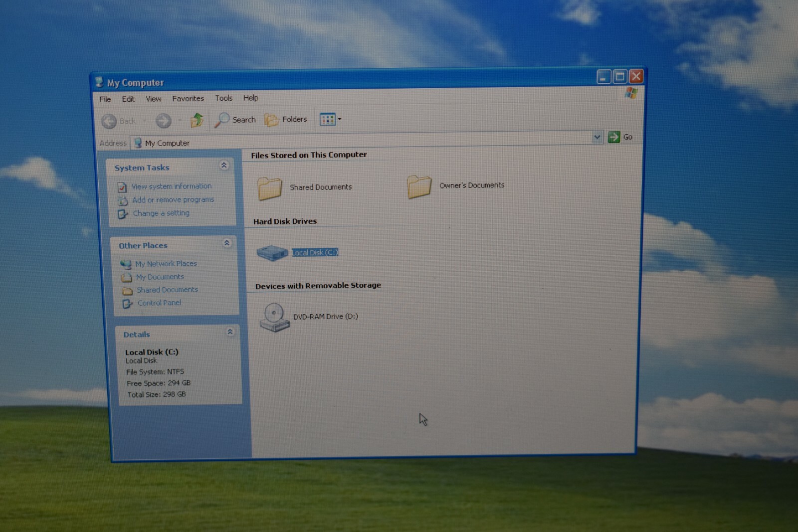Open the File menu
Image resolution: width=798 pixels, height=532 pixels.
[105, 99]
